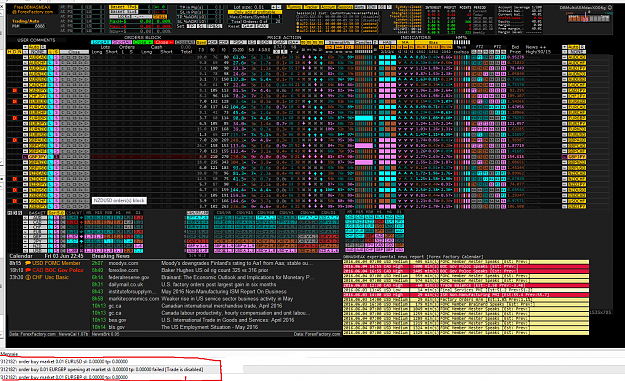Click the bls.gov source cell
Viewport: 625px width, 381px height.
coord(117,327)
